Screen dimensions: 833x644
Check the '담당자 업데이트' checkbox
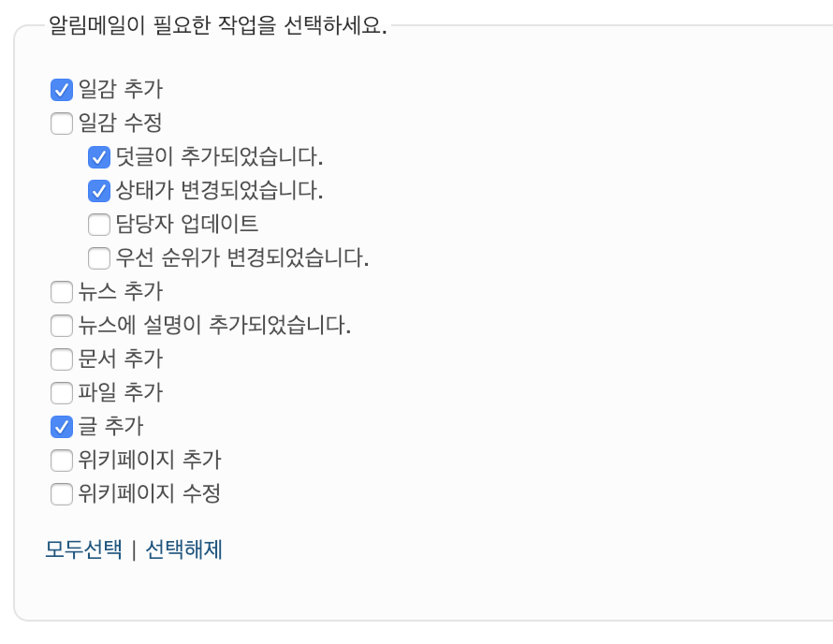(99, 225)
